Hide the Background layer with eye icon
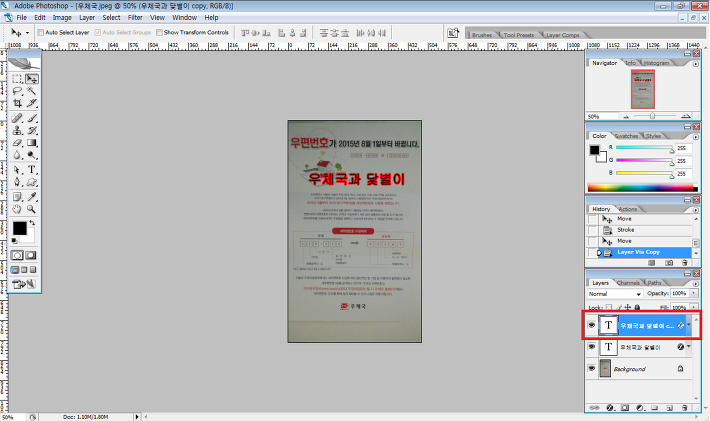Image resolution: width=710 pixels, height=421 pixels. [x=591, y=368]
